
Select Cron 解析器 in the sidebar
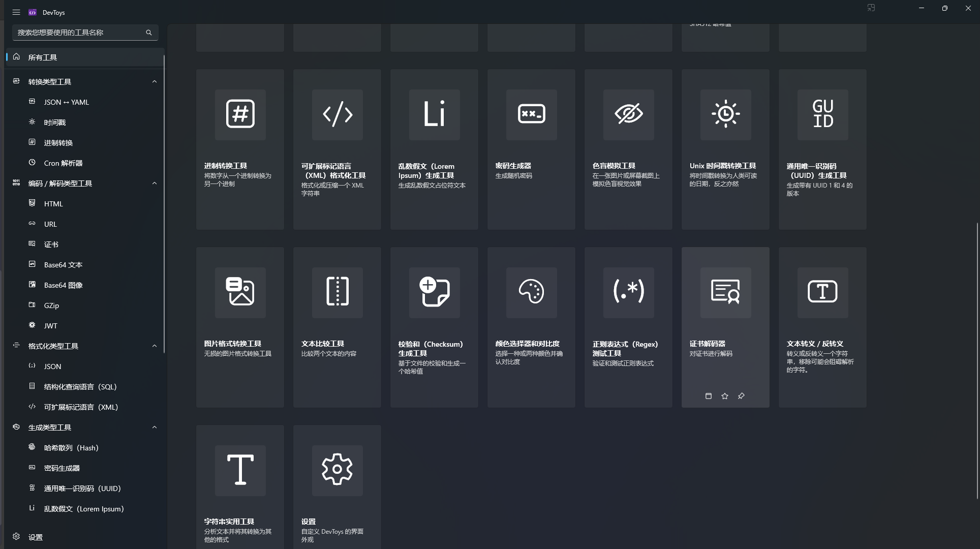[x=85, y=163]
